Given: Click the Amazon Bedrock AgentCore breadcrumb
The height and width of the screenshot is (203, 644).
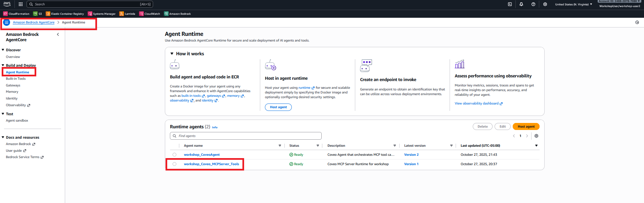Looking at the screenshot, I should 34,22.
